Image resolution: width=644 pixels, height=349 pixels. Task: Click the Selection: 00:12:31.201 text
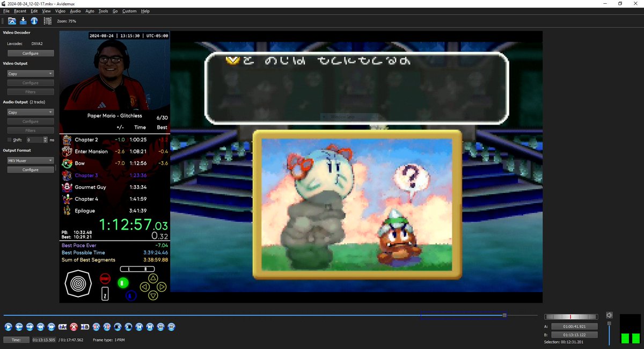(563, 342)
